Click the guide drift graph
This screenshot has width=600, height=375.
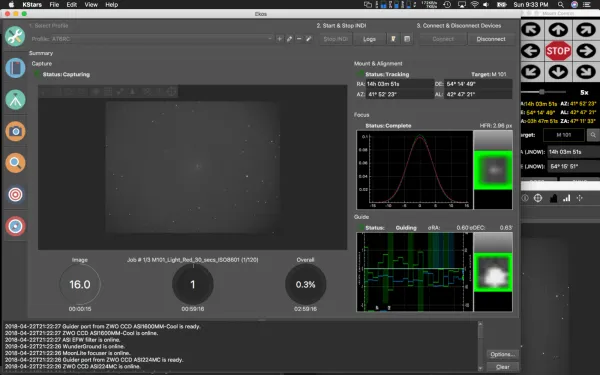(x=415, y=272)
